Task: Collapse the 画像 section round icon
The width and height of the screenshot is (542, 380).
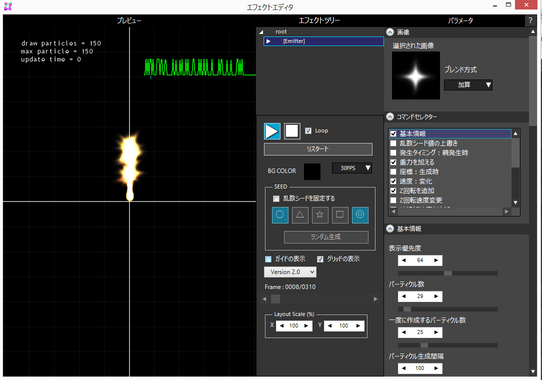Action: (x=390, y=32)
